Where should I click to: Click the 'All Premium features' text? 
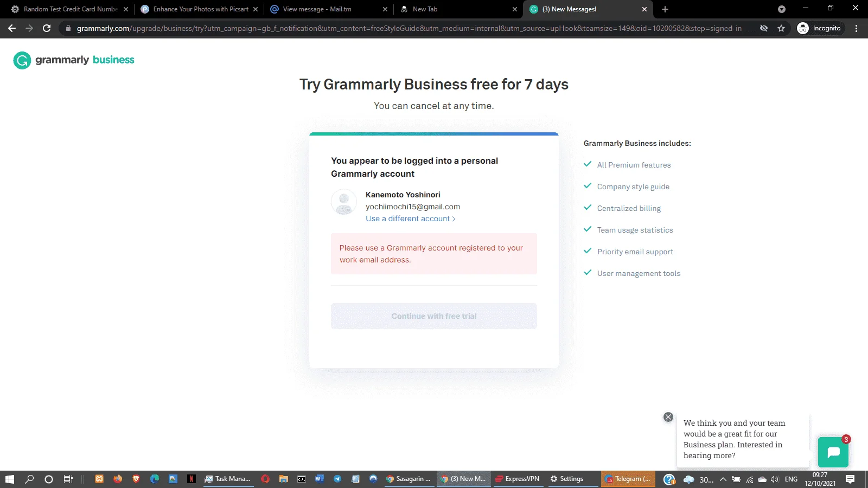point(634,165)
